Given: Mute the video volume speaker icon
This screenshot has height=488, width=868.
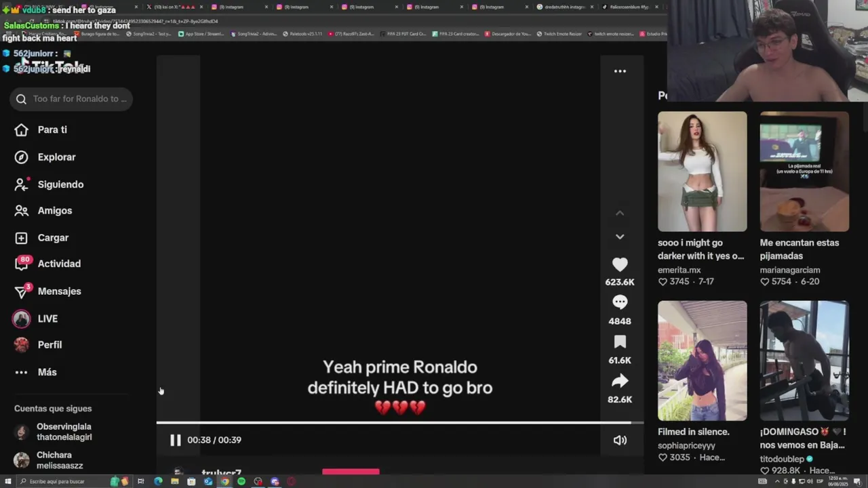Looking at the screenshot, I should [620, 441].
